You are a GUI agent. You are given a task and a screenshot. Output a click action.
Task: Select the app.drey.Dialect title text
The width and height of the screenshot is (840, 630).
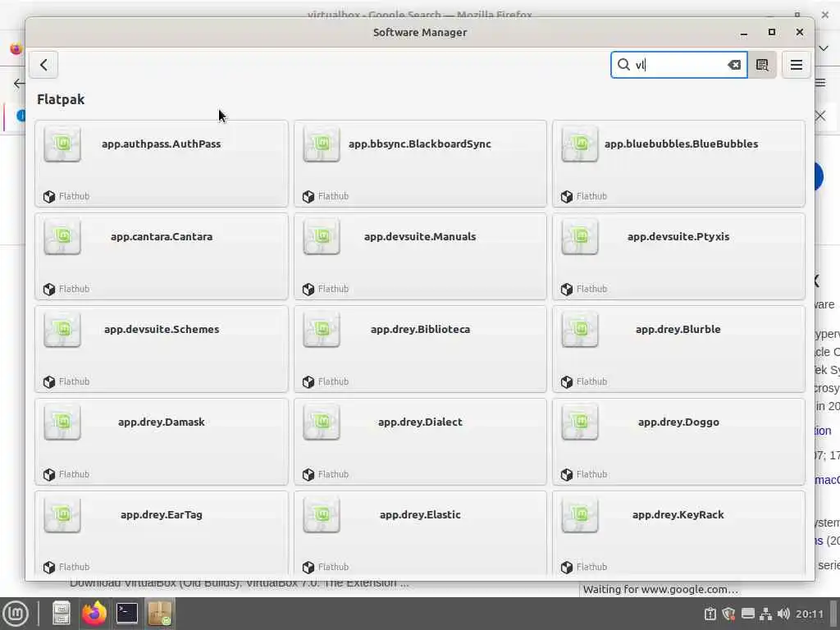pos(420,422)
